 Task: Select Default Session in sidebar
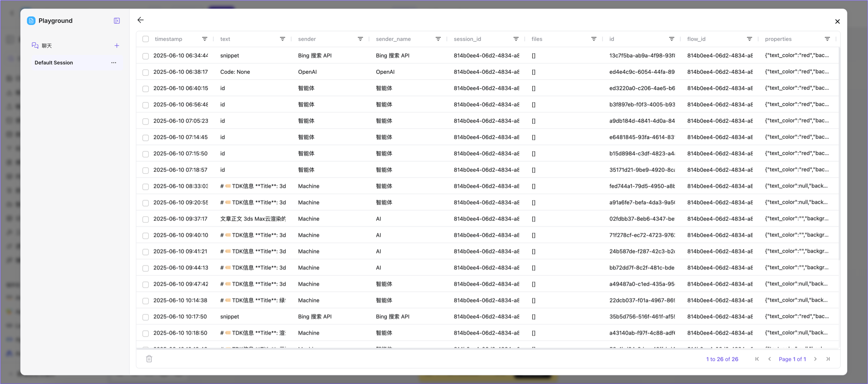(54, 63)
